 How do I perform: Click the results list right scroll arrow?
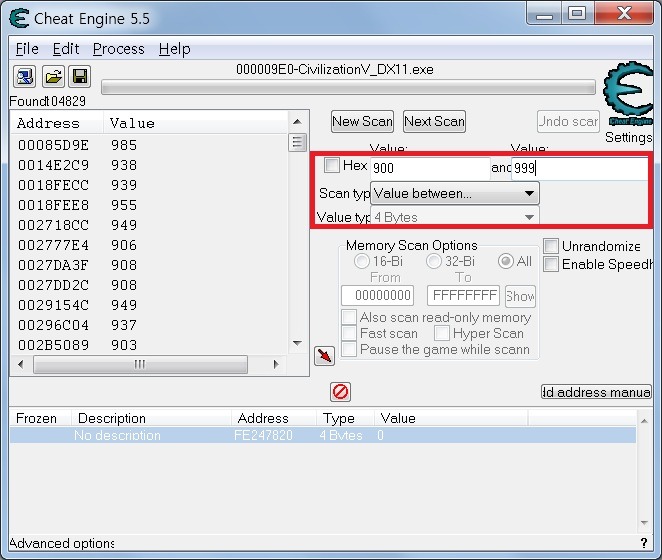click(x=276, y=364)
